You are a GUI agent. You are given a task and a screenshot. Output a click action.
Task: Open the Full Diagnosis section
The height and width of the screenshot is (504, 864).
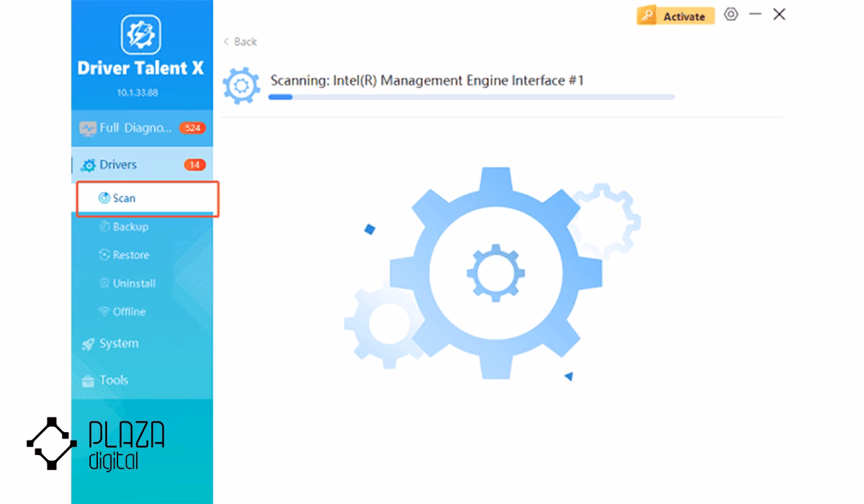point(142,128)
